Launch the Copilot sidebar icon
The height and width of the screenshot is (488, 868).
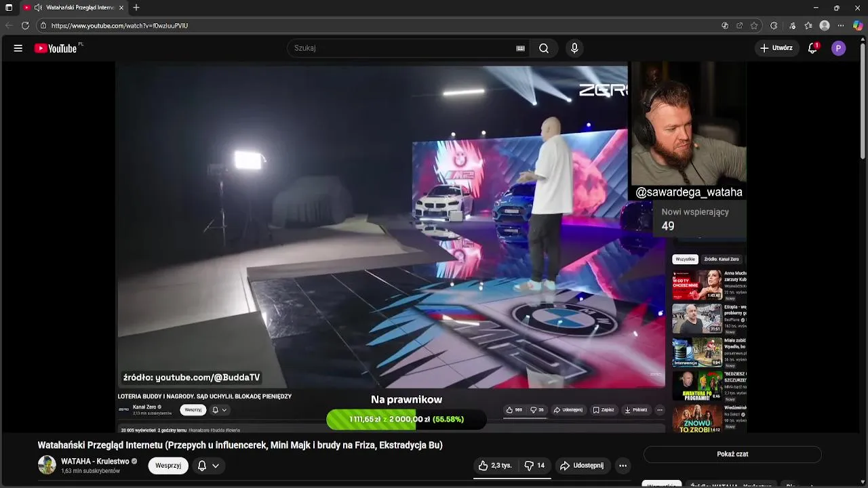coord(858,25)
